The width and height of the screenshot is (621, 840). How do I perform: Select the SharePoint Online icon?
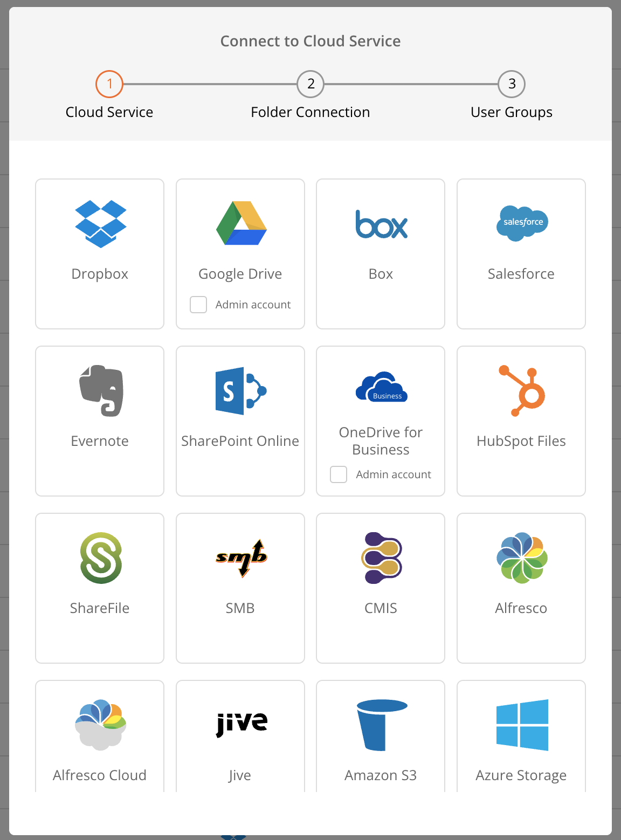point(241,390)
